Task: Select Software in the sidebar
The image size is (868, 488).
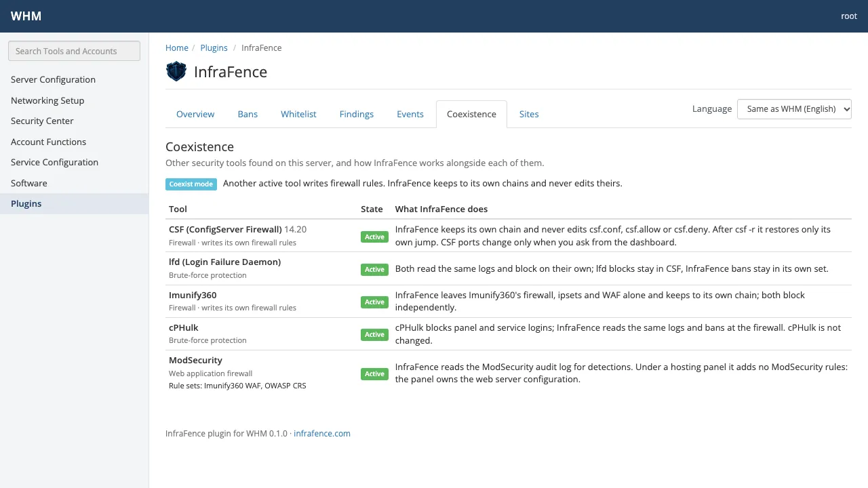Action: click(74, 183)
